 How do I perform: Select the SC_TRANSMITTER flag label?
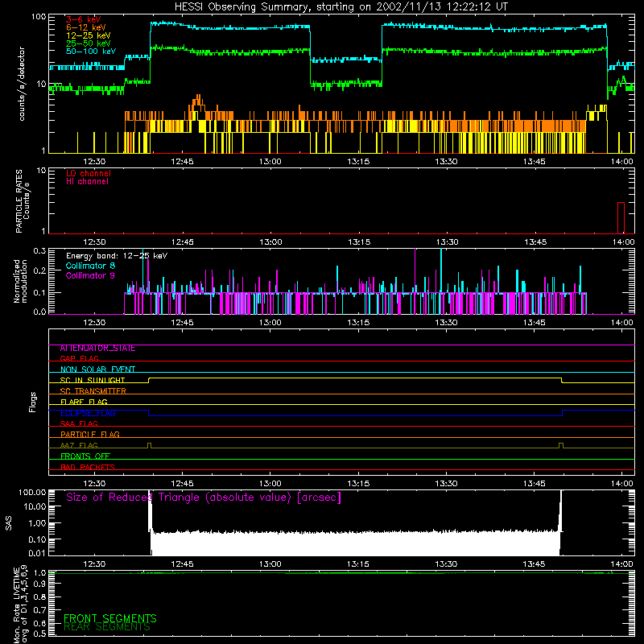[93, 391]
